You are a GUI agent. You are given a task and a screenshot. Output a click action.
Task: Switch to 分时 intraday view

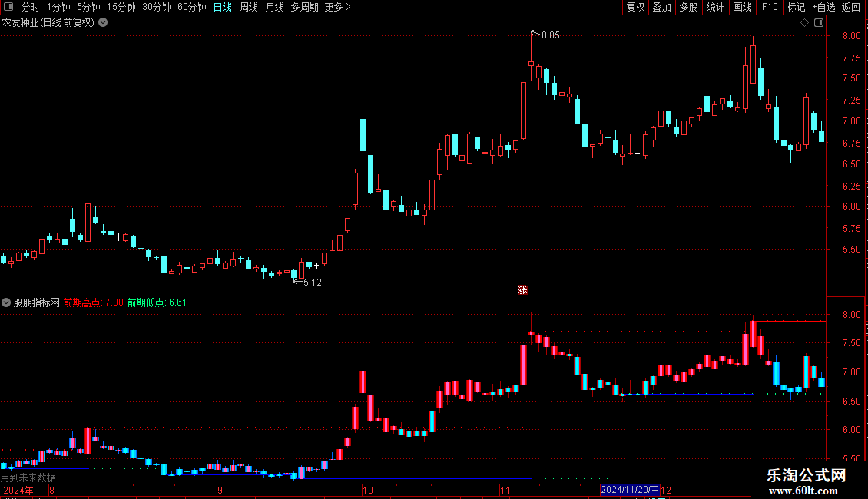31,7
